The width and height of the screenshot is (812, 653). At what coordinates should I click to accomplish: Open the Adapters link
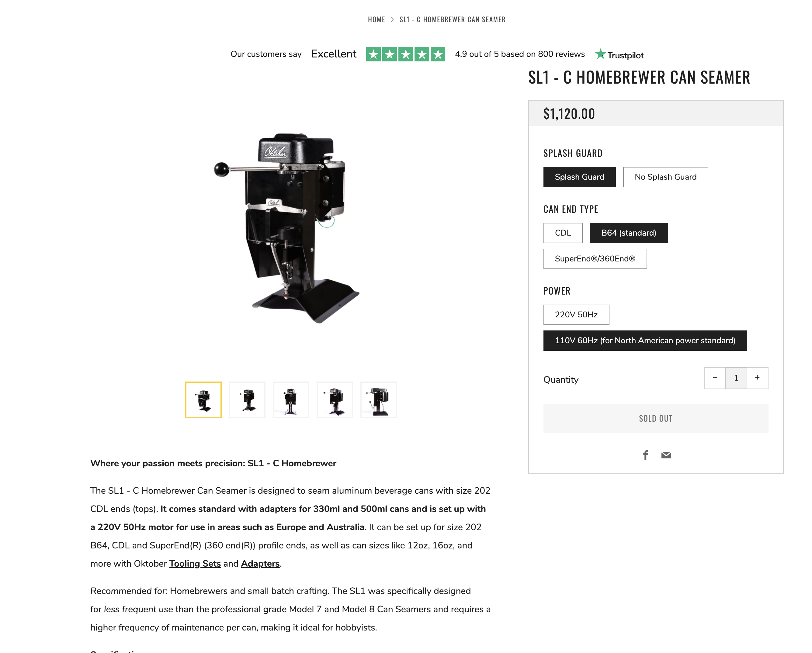(260, 563)
